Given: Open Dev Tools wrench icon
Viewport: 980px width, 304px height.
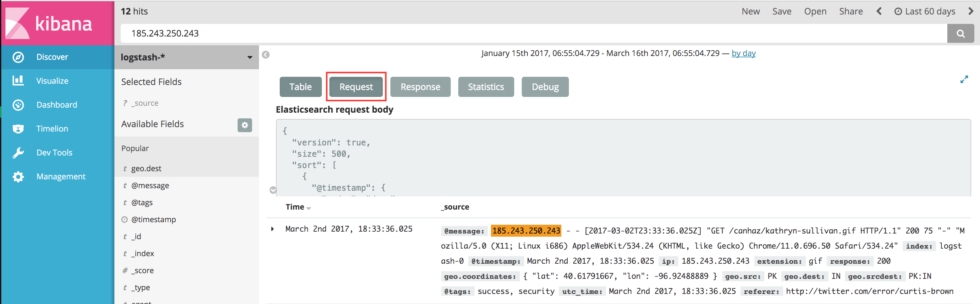Looking at the screenshot, I should tap(18, 153).
